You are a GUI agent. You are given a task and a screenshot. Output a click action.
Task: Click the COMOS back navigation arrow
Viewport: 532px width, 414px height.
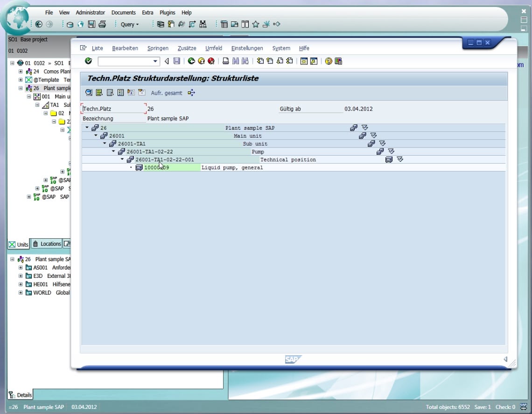(x=39, y=24)
